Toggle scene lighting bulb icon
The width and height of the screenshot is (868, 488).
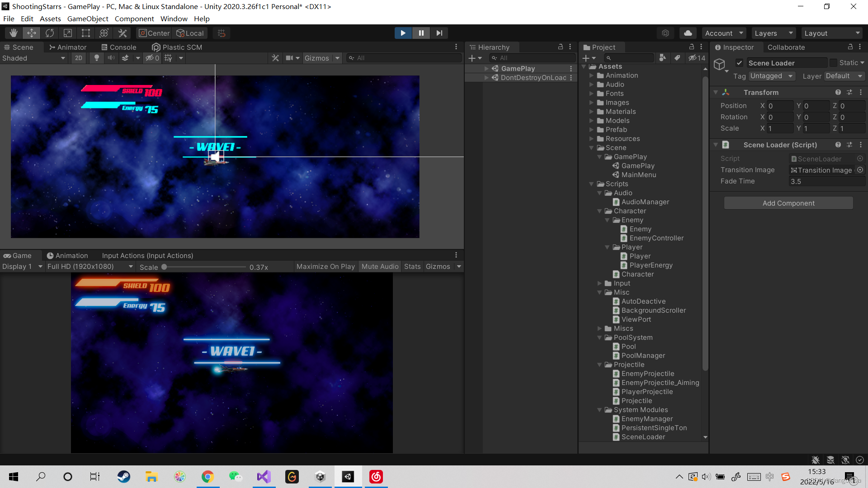(x=96, y=58)
